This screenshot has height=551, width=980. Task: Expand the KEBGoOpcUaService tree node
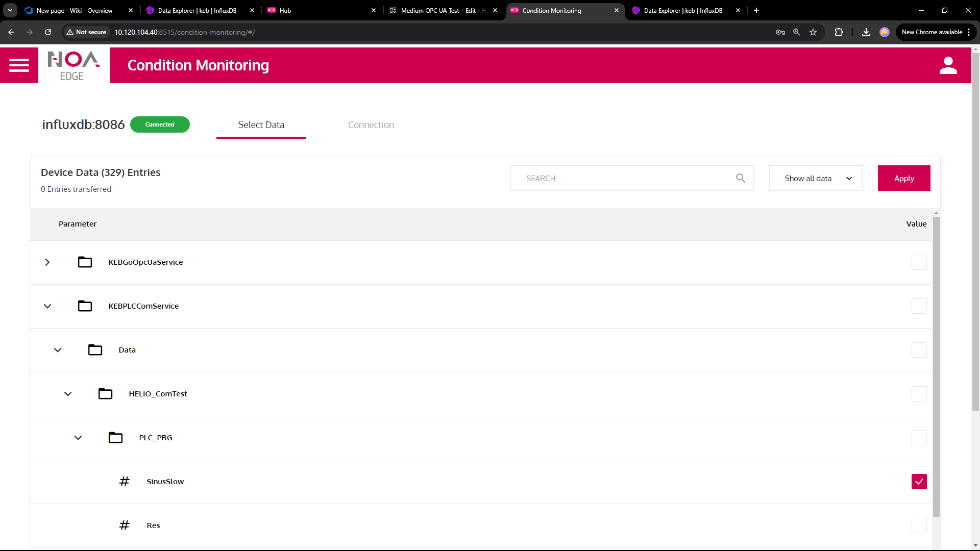47,262
